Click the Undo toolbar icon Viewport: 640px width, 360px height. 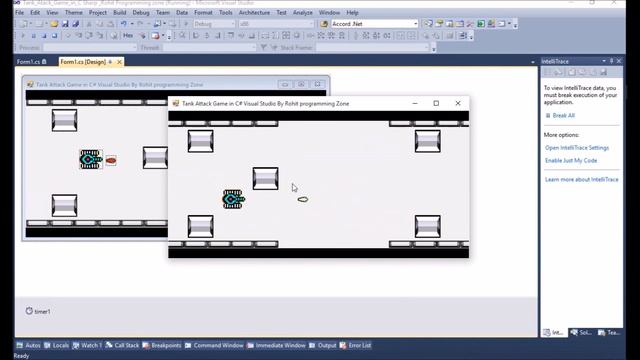[123, 24]
